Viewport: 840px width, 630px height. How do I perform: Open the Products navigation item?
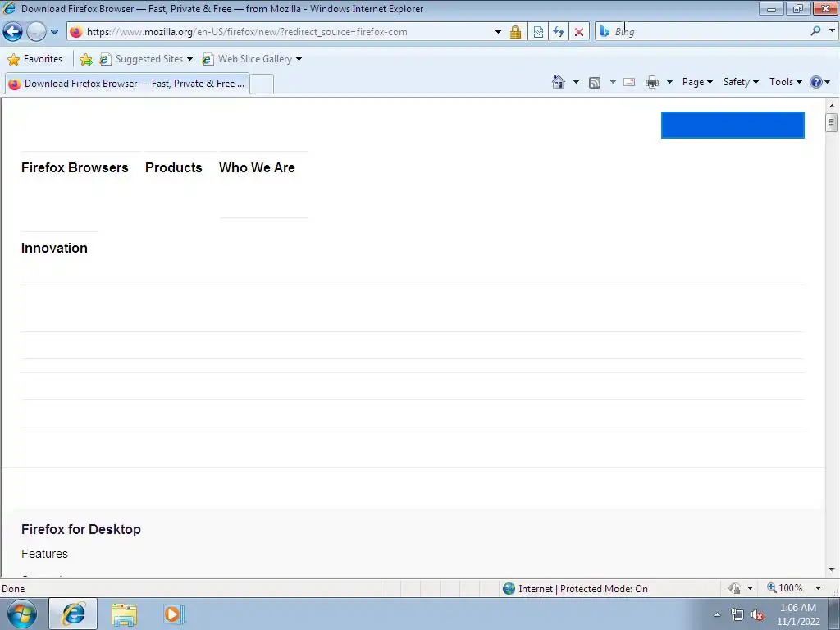click(174, 167)
